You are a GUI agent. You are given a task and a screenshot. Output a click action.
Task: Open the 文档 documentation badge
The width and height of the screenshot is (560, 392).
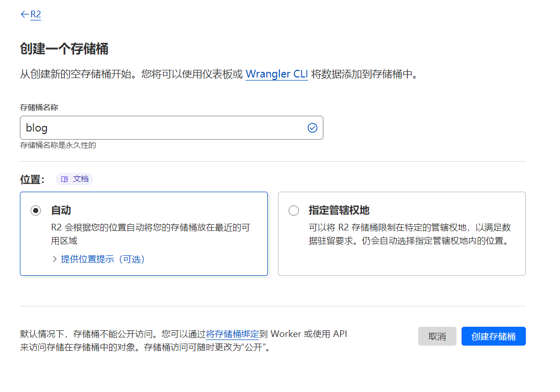point(74,179)
